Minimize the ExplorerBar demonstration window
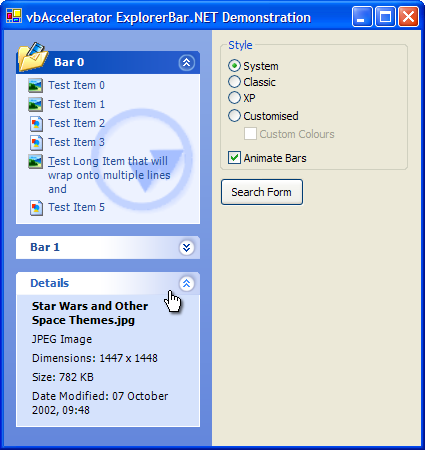This screenshot has width=425, height=450. 362,16
